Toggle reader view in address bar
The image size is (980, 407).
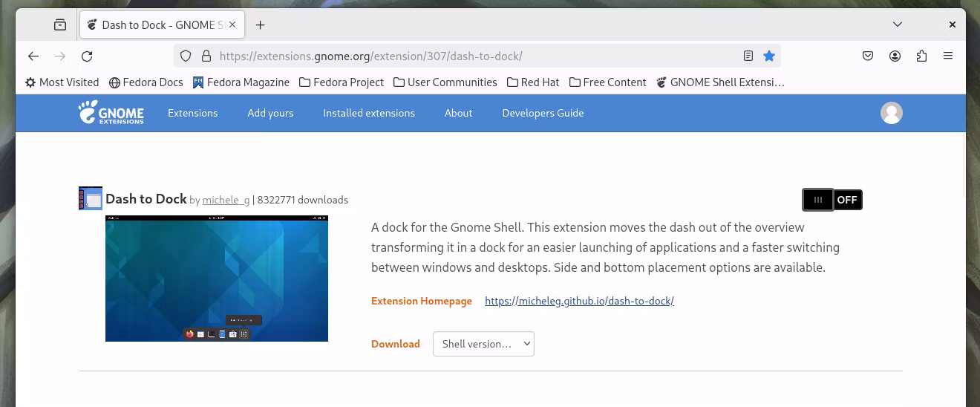(748, 56)
